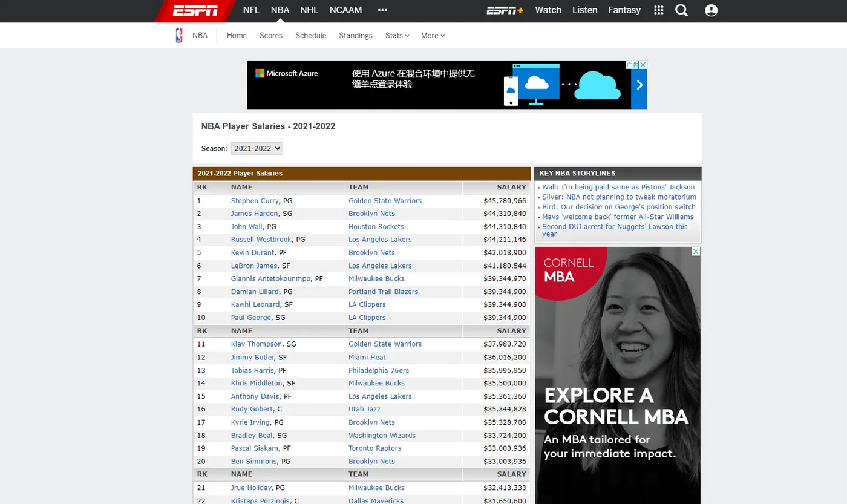Open the NHL section

(309, 10)
